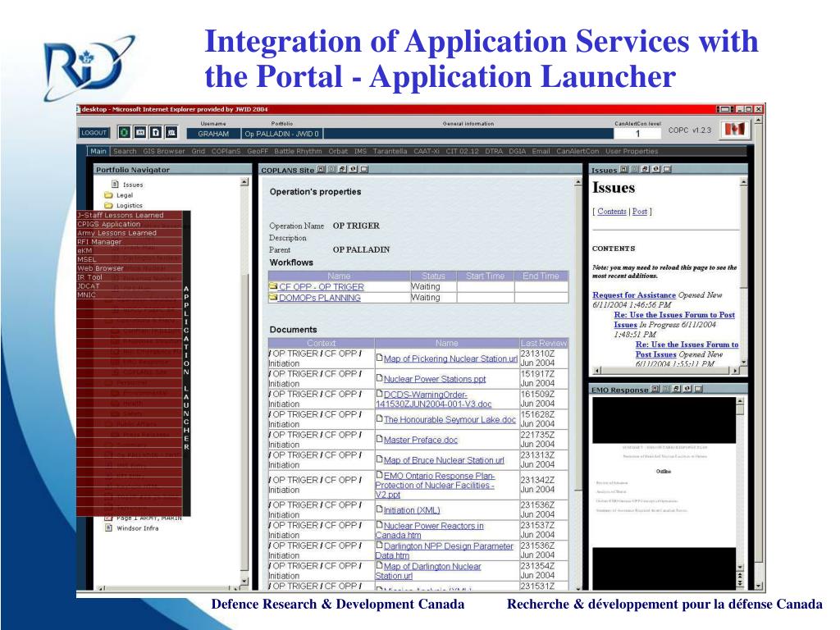Open the Tarantella tab
840x630 pixels.
[x=390, y=151]
